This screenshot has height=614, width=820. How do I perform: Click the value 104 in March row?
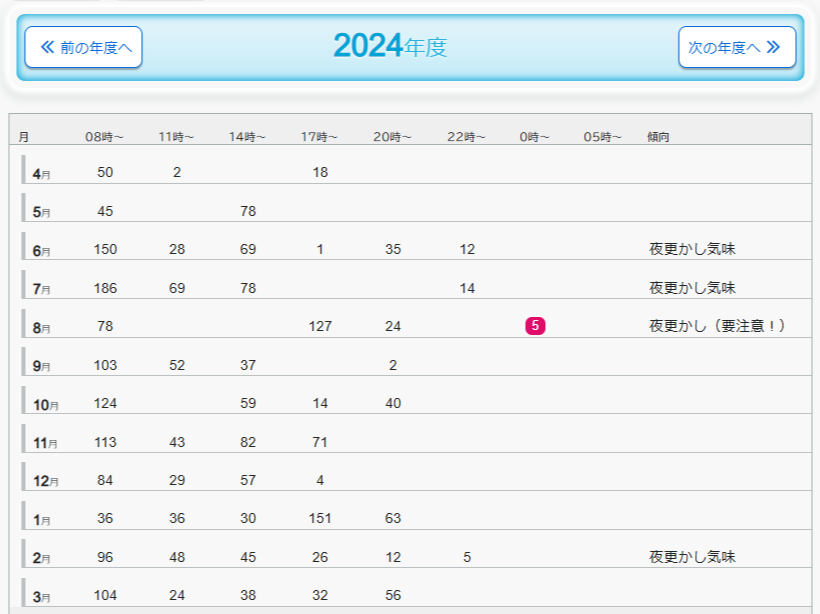105,595
